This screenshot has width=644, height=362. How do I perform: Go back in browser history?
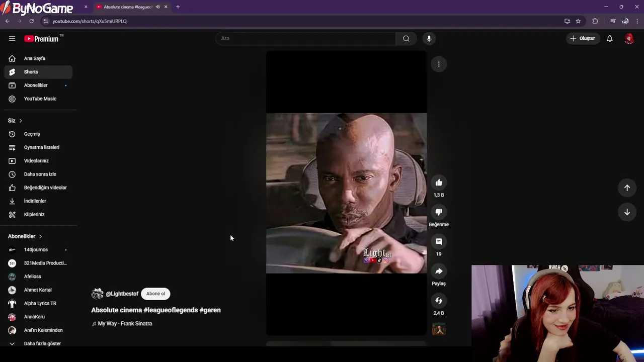click(x=7, y=21)
